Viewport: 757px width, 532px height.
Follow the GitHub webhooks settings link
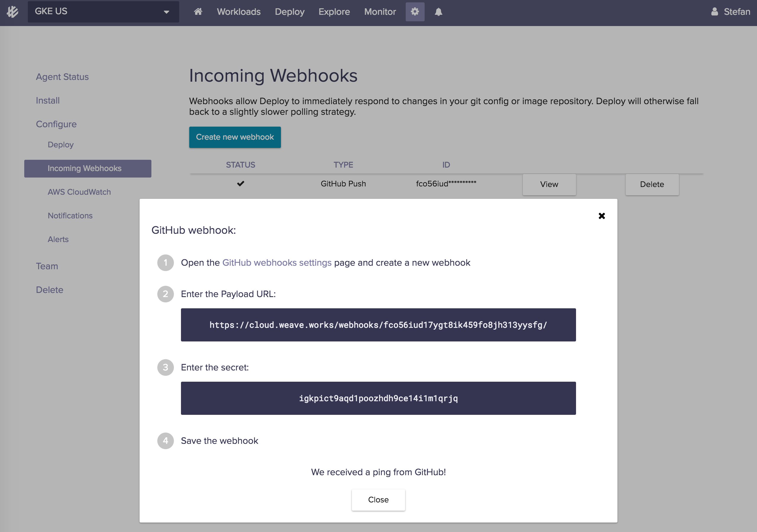pos(276,263)
